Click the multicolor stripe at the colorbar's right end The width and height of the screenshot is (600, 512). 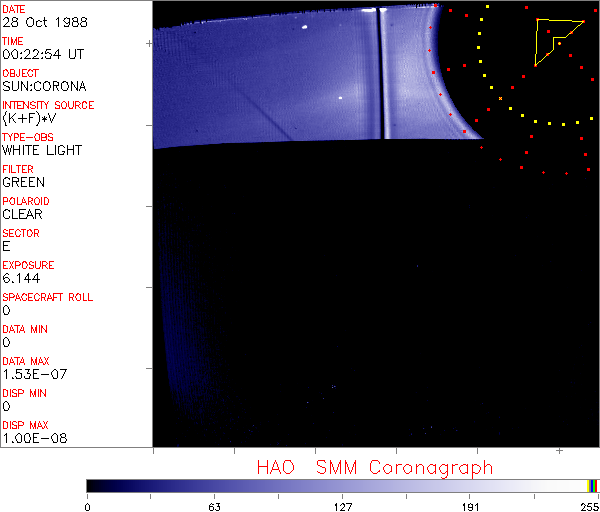592,485
